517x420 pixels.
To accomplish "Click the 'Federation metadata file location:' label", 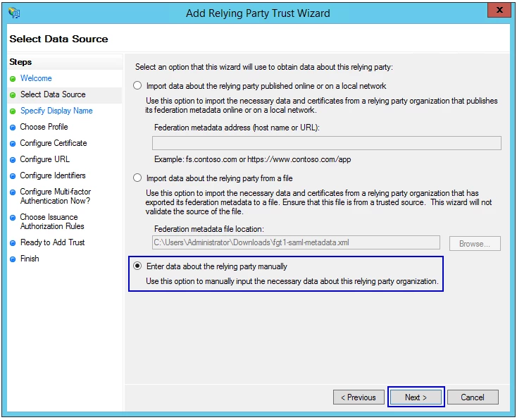I will coord(209,228).
